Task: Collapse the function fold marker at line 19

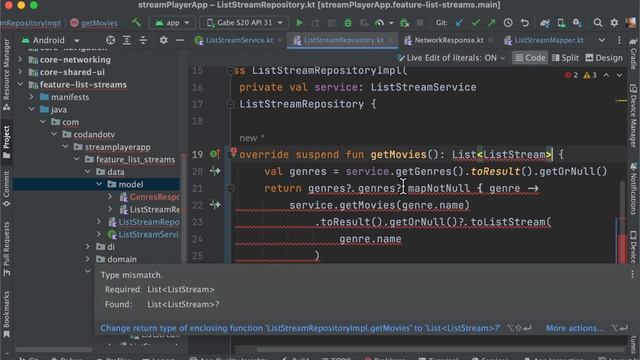Action: [x=230, y=156]
